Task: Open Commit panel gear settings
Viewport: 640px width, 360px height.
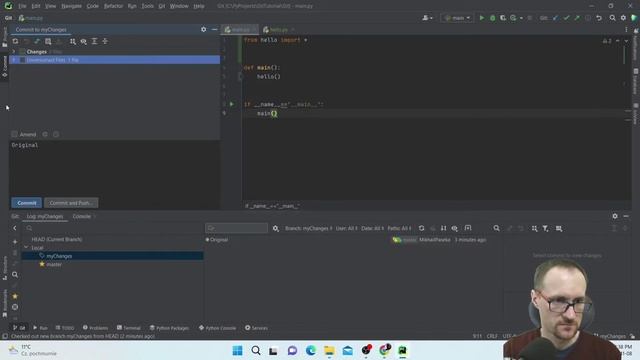Action: pyautogui.click(x=203, y=29)
